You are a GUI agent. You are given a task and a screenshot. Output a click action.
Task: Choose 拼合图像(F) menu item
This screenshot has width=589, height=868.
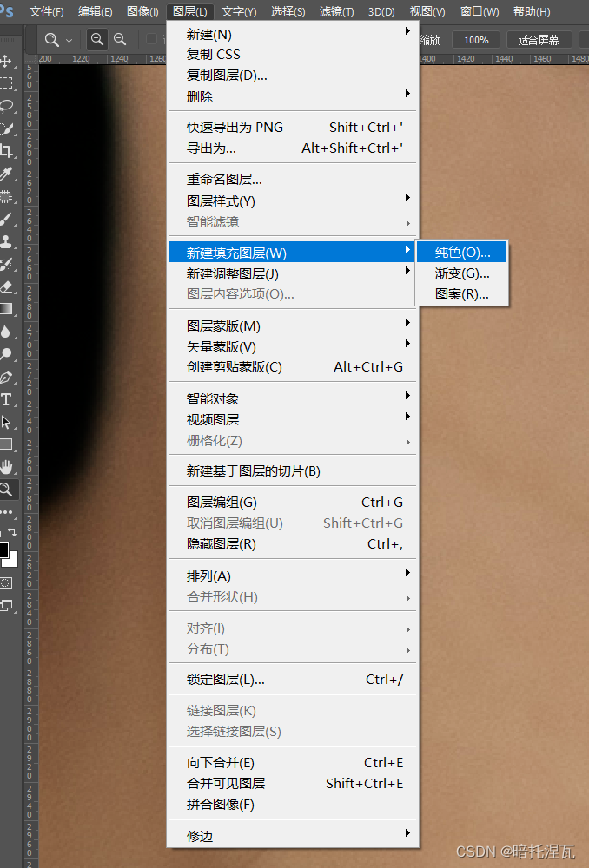(x=293, y=805)
